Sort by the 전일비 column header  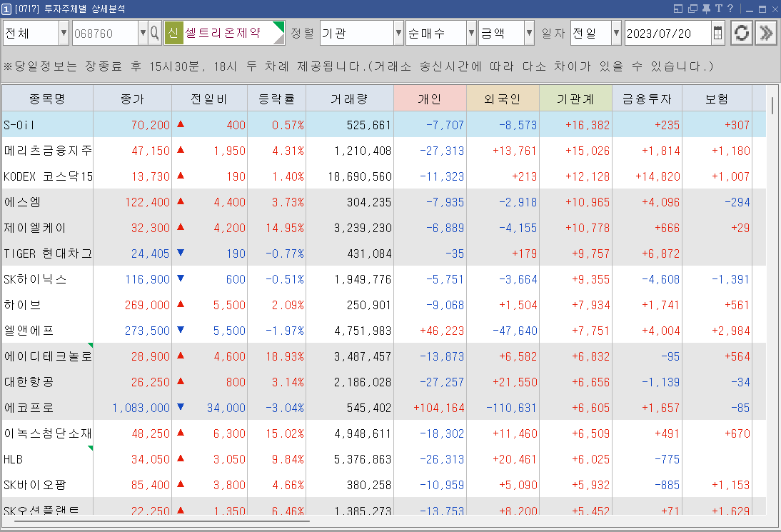tap(209, 99)
